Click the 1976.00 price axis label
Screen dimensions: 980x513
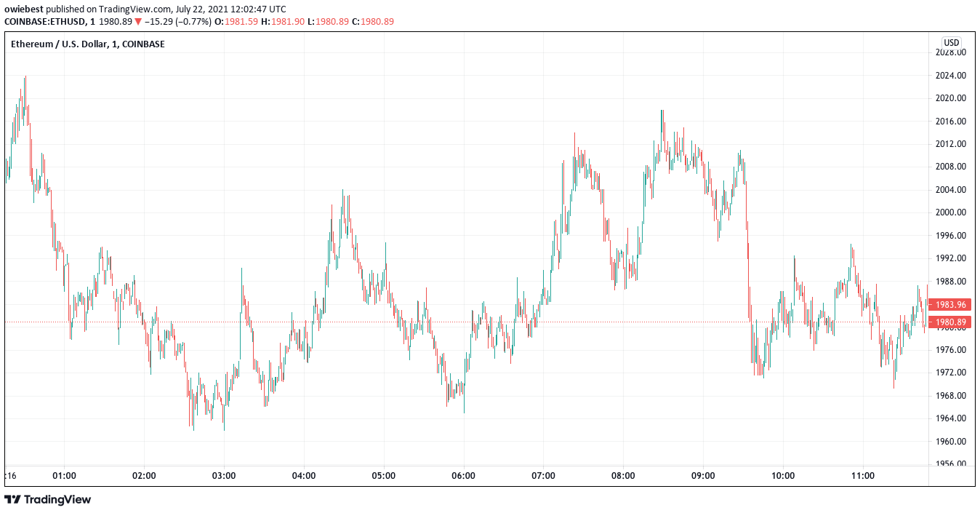click(951, 350)
